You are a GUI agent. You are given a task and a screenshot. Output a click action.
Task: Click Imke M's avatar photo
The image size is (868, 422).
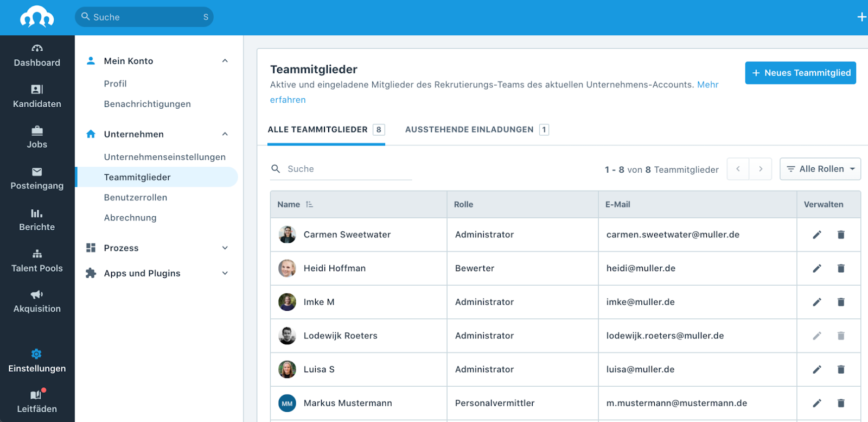coord(287,302)
